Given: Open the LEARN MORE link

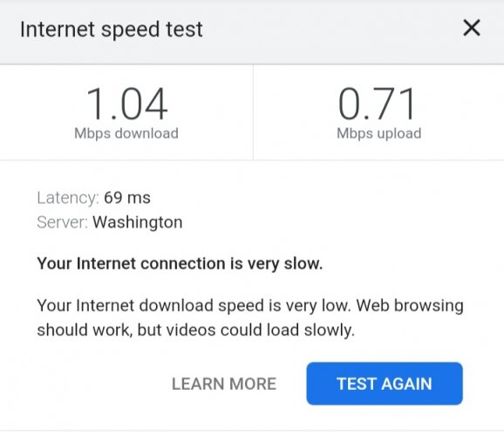Looking at the screenshot, I should coord(224,384).
